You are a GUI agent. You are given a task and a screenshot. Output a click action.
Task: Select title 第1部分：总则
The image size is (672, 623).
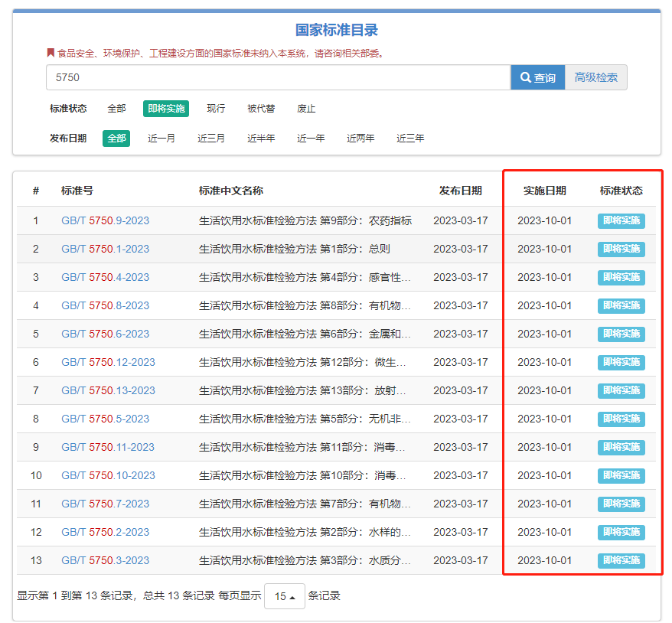click(355, 249)
